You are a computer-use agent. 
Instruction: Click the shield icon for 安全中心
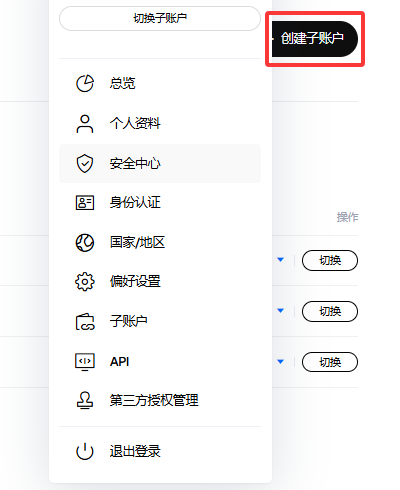pyautogui.click(x=85, y=163)
